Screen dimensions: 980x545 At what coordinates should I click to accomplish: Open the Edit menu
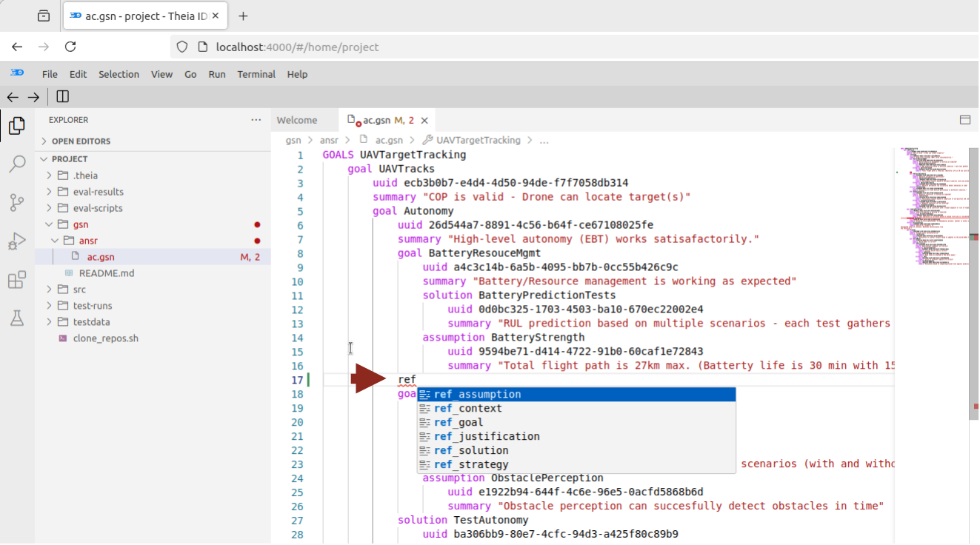[78, 74]
